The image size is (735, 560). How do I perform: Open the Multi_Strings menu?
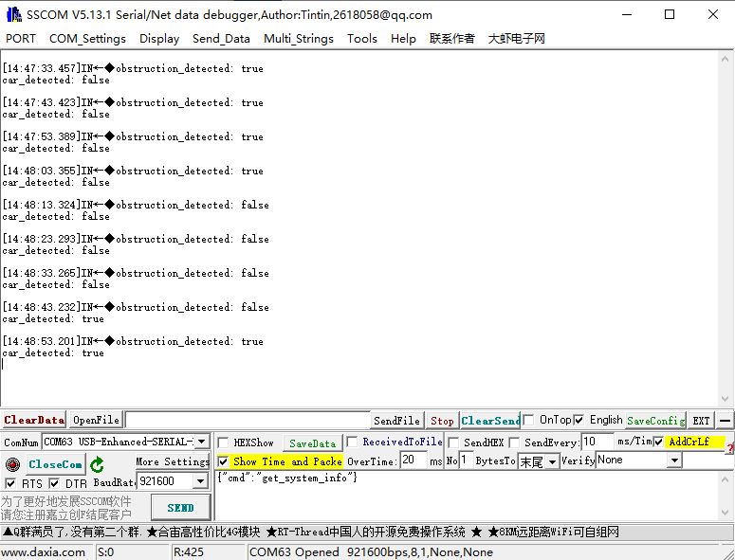pos(298,39)
